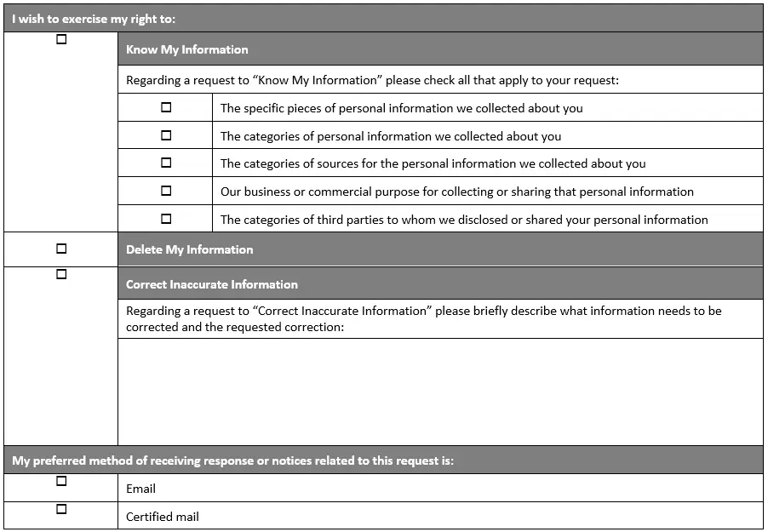Click the Delete My Information heading
768x532 pixels.
coord(190,249)
